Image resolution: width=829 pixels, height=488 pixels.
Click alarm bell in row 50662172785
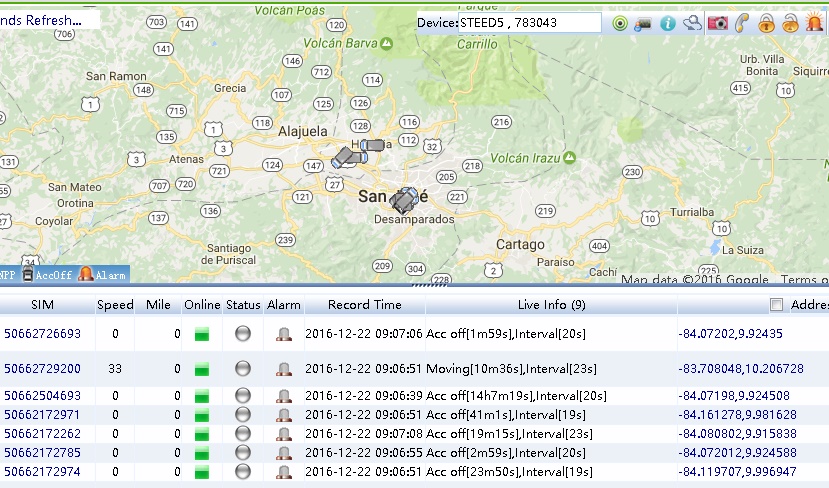284,453
